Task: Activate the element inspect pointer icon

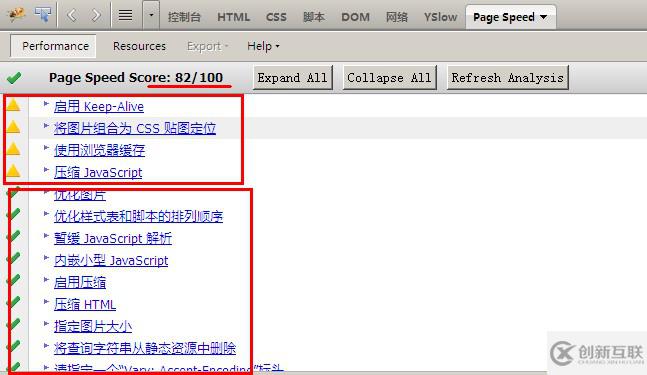Action: [x=43, y=15]
